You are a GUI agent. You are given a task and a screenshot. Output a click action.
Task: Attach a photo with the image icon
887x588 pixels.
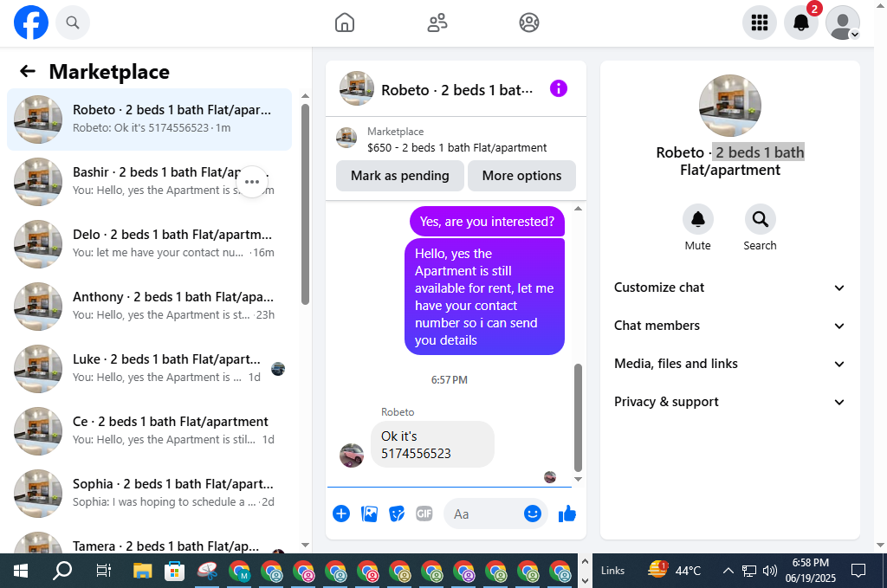[369, 514]
